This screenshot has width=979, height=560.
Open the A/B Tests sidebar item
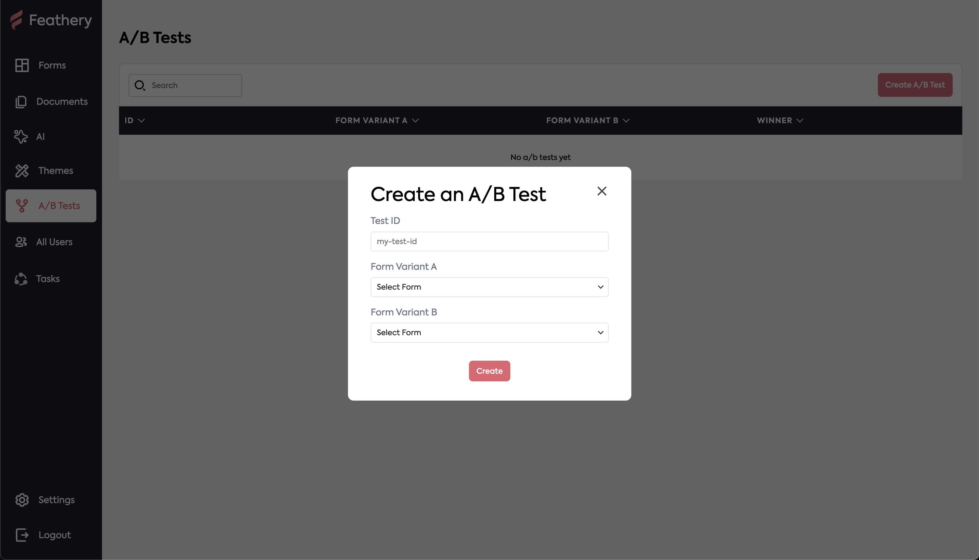click(x=51, y=206)
